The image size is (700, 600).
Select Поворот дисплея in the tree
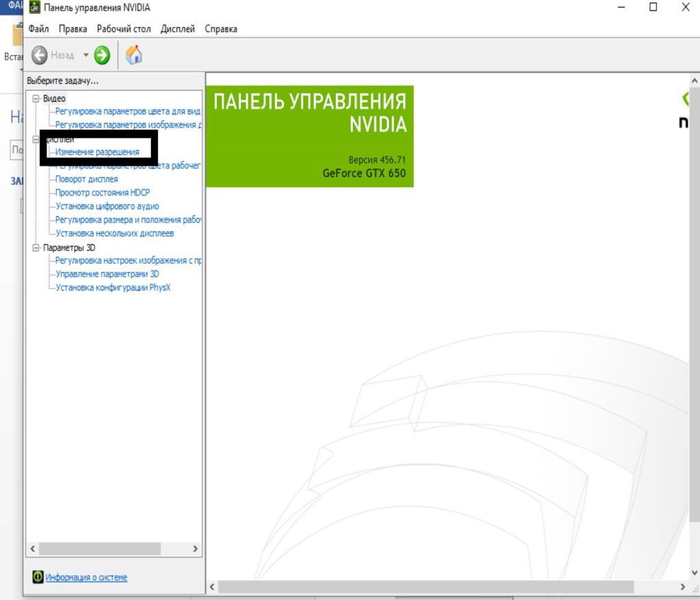[87, 179]
